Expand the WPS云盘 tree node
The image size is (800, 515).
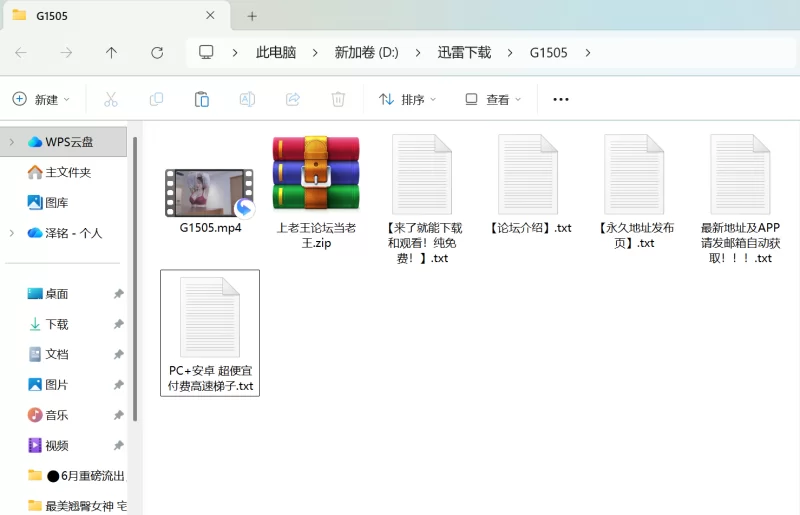pos(12,142)
